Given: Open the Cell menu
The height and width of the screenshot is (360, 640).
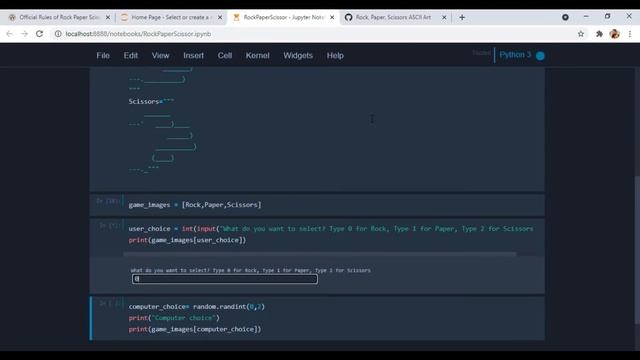Looking at the screenshot, I should [224, 56].
